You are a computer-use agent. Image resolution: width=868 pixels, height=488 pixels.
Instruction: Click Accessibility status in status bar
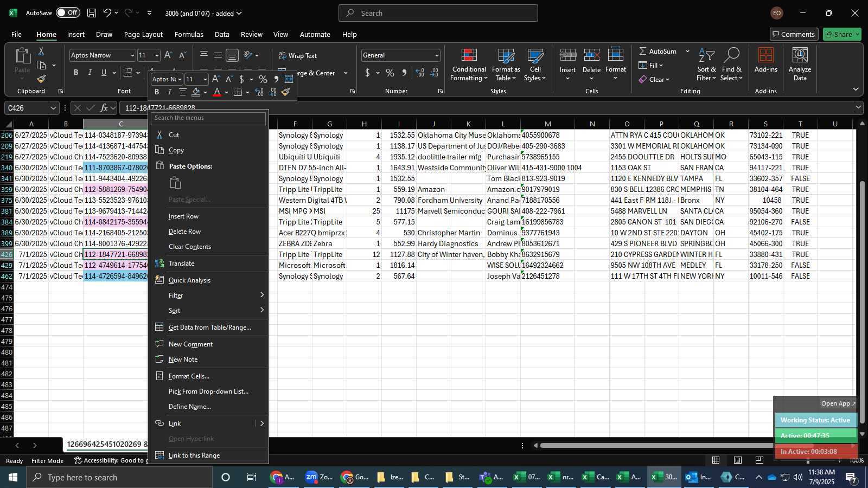click(x=110, y=460)
